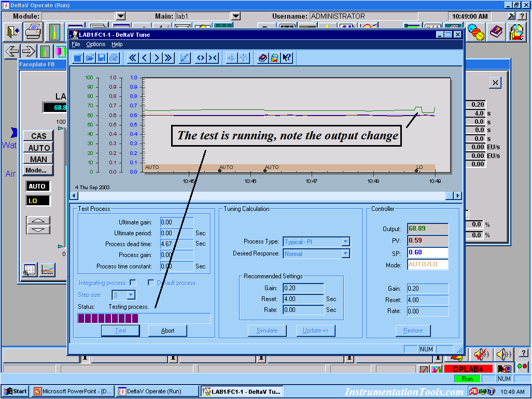The height and width of the screenshot is (399, 532).
Task: Jump trend to end with double-right arrow
Action: 169,58
